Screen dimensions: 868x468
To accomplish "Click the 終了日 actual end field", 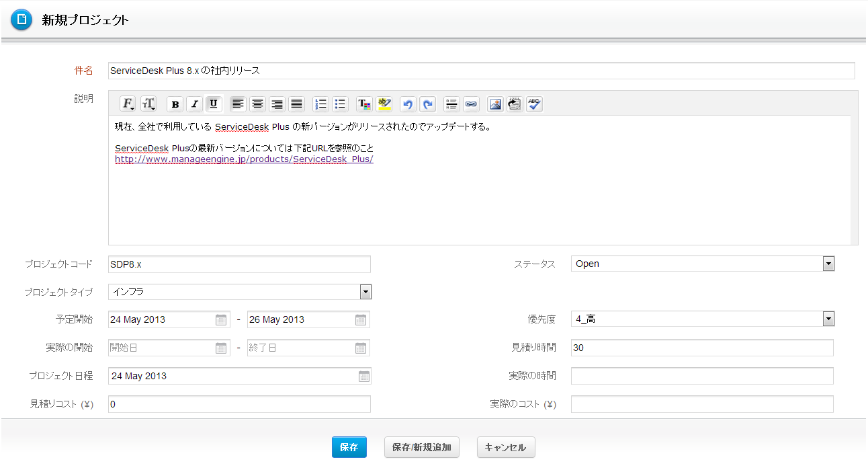I will (308, 348).
